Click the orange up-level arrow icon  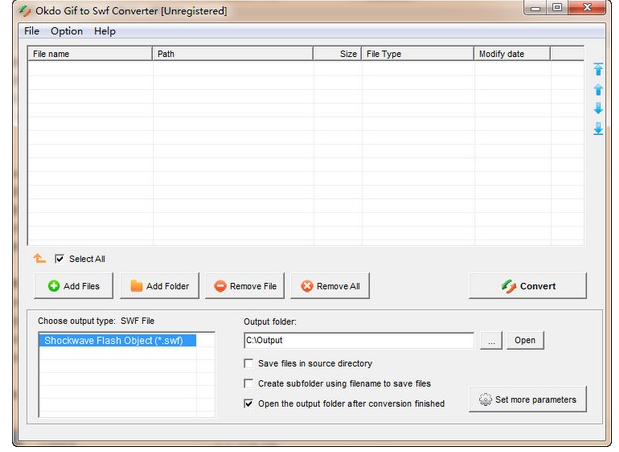click(39, 259)
